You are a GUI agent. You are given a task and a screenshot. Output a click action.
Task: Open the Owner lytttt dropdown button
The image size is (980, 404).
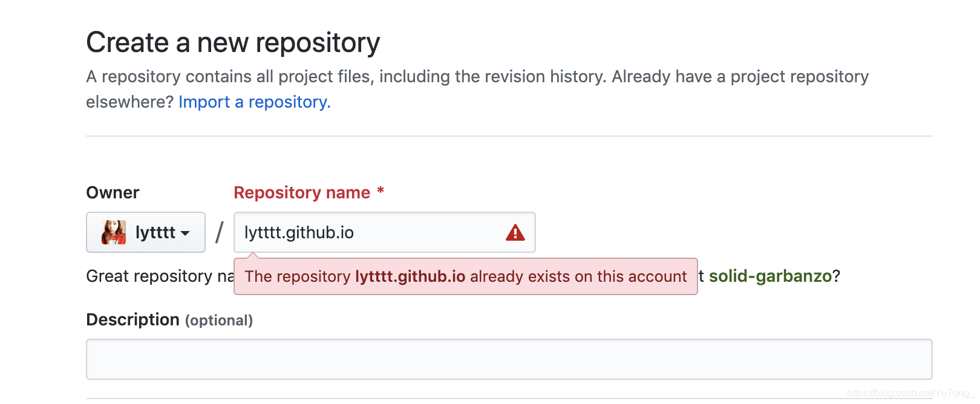(146, 232)
